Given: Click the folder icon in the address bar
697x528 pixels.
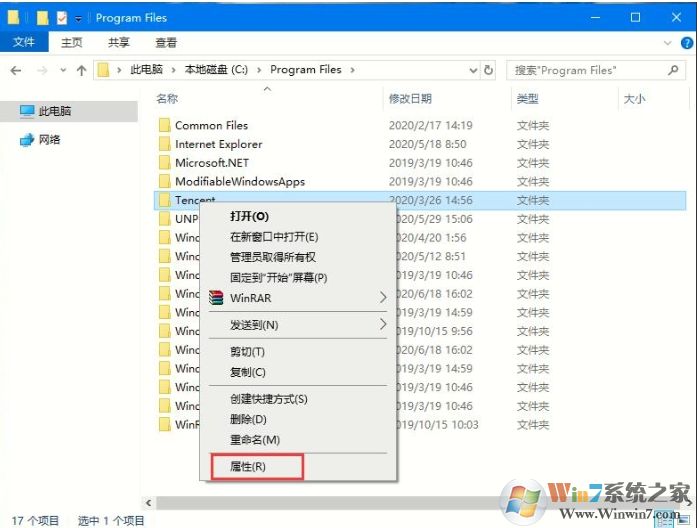Looking at the screenshot, I should coord(103,70).
